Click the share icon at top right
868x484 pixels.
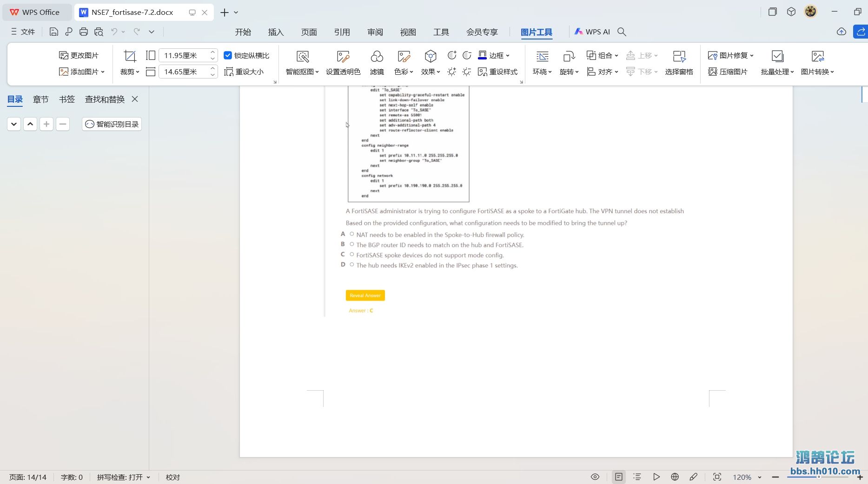pos(861,32)
